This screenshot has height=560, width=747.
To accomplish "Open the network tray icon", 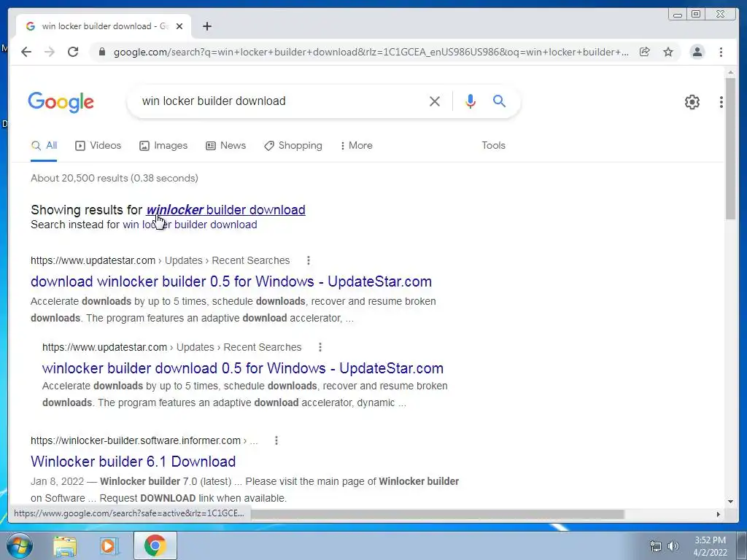I will pyautogui.click(x=656, y=546).
